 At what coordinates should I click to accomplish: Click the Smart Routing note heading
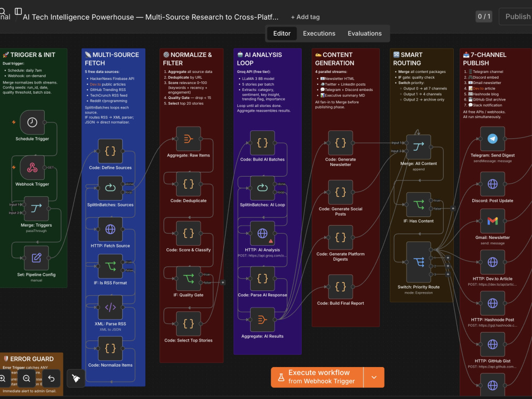408,59
